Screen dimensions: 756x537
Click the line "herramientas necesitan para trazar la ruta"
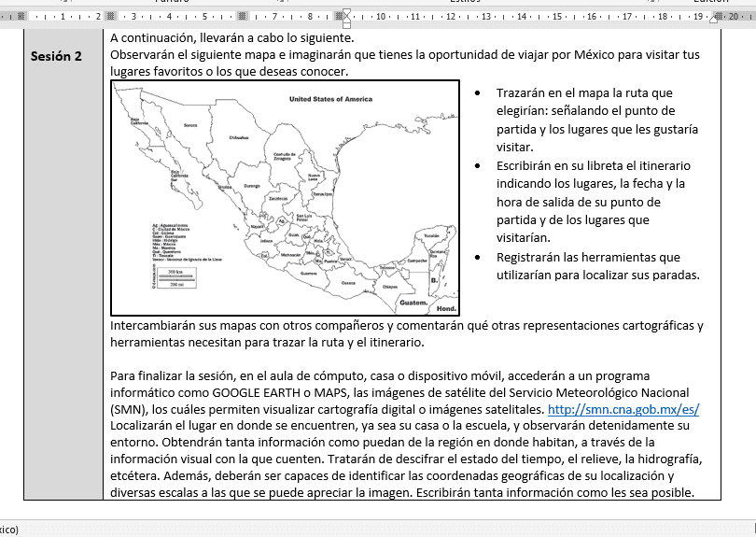[x=267, y=343]
